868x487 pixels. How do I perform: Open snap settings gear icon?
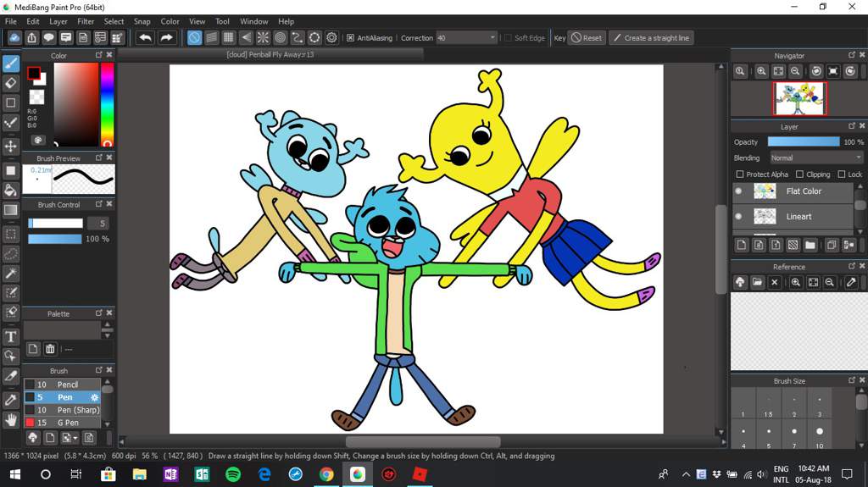(331, 37)
